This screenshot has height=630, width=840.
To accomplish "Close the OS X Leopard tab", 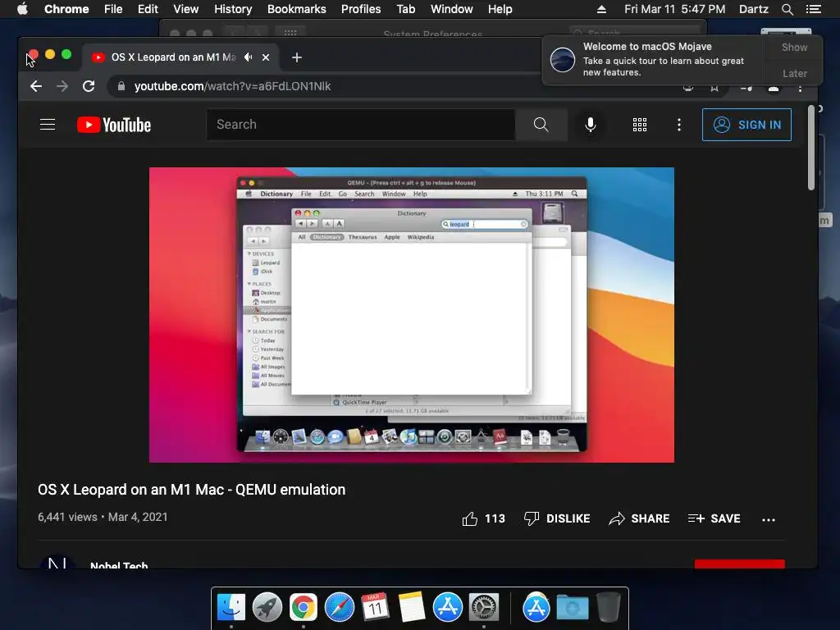I will click(266, 57).
